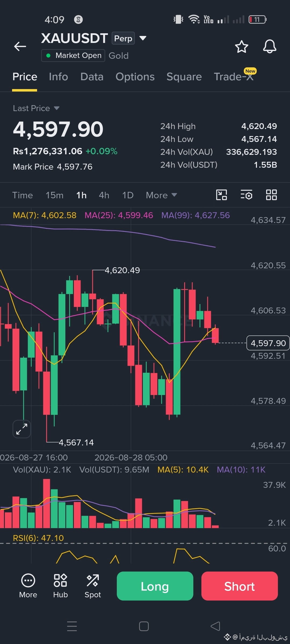Open the grid layout icon
Viewport: 290px width, 644px height.
[271, 195]
